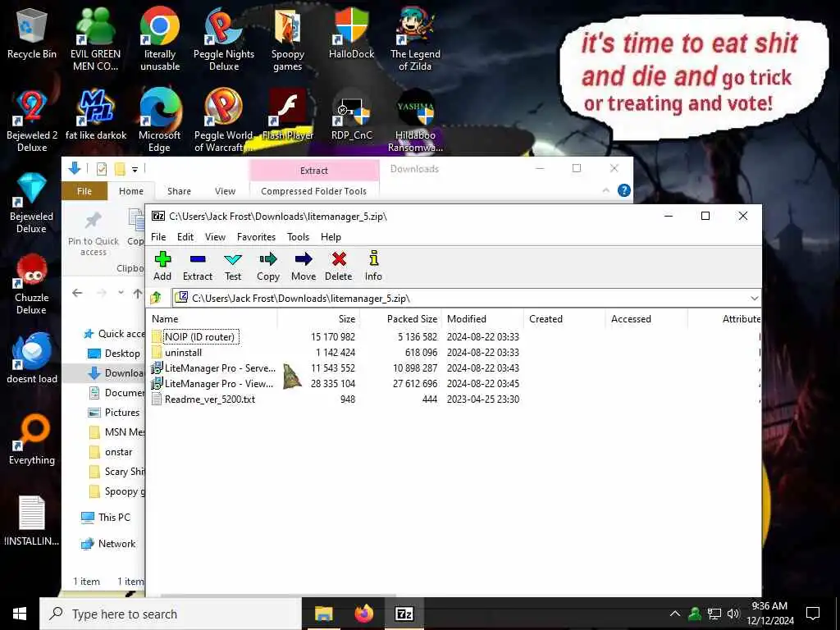This screenshot has height=630, width=840.
Task: Open Windows Start menu
Action: coord(20,614)
